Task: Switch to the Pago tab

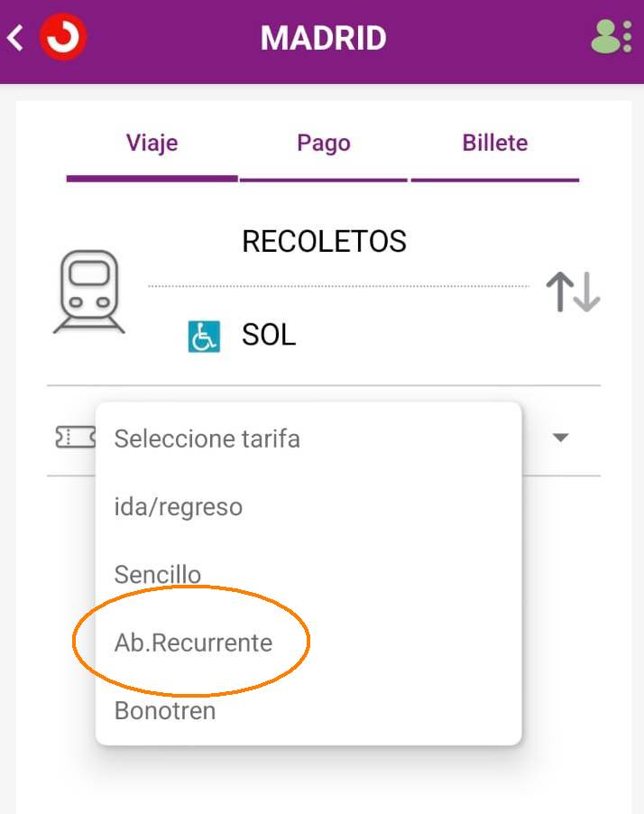Action: click(x=324, y=143)
